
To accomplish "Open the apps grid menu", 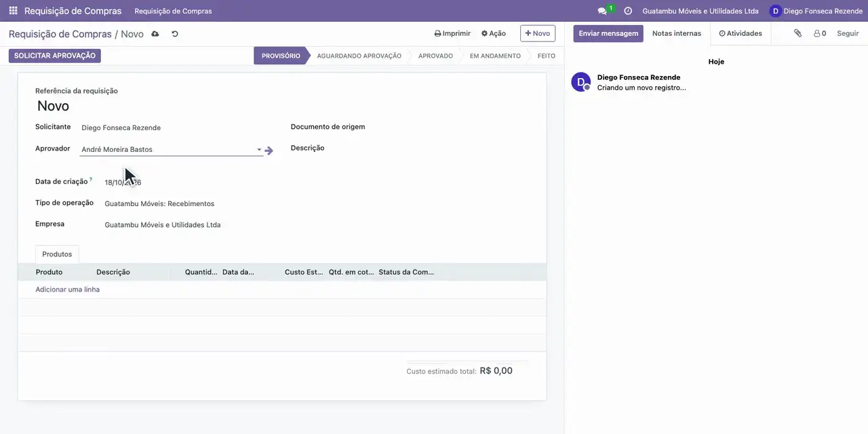I will tap(13, 11).
